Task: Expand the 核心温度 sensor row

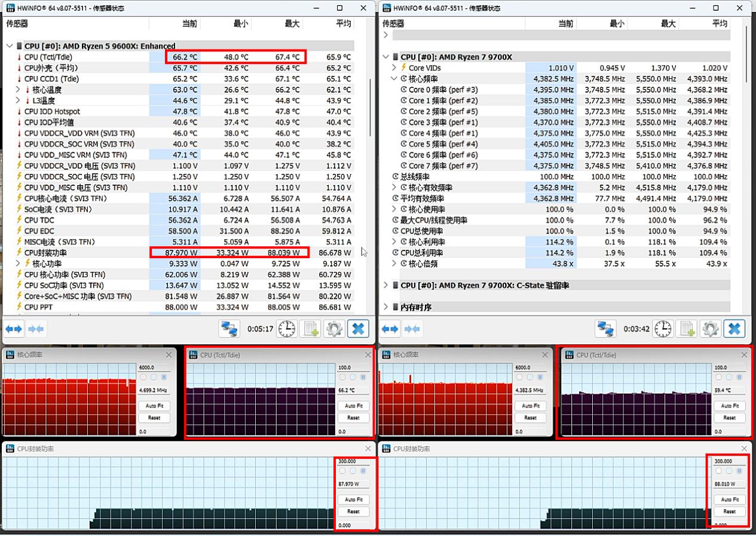Action: (19, 90)
